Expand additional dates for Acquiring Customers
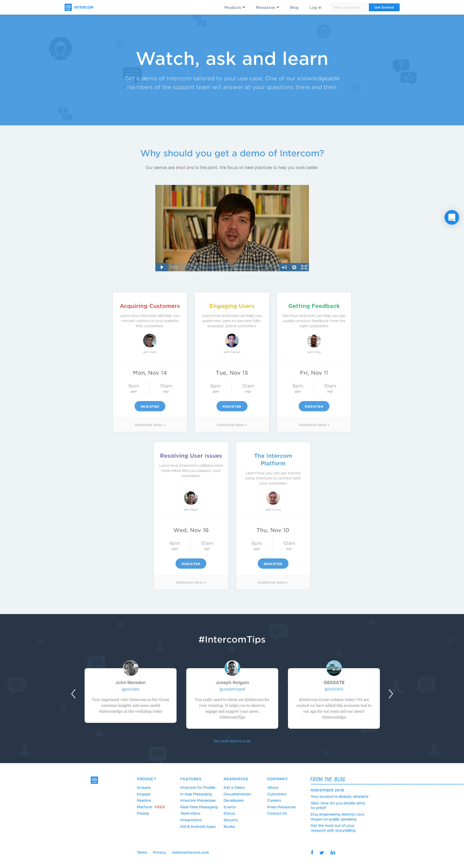464x868 pixels. click(x=150, y=425)
